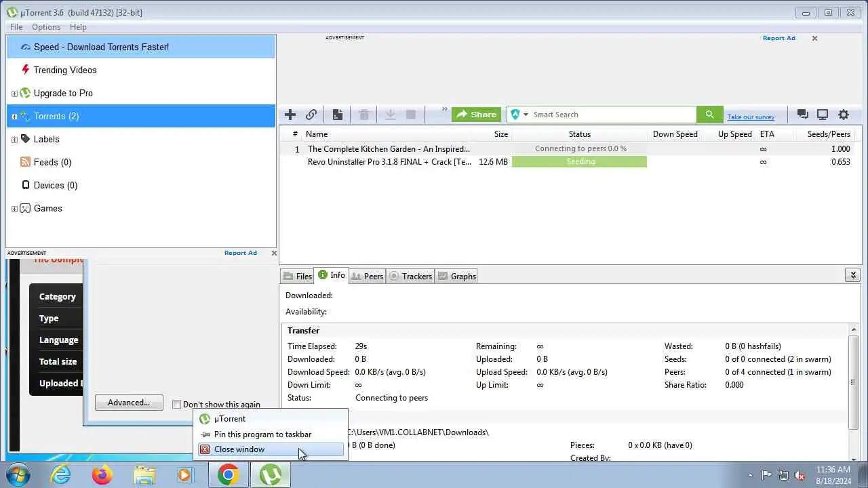Click the chat bubbles icon in toolbar
868x488 pixels.
(803, 115)
